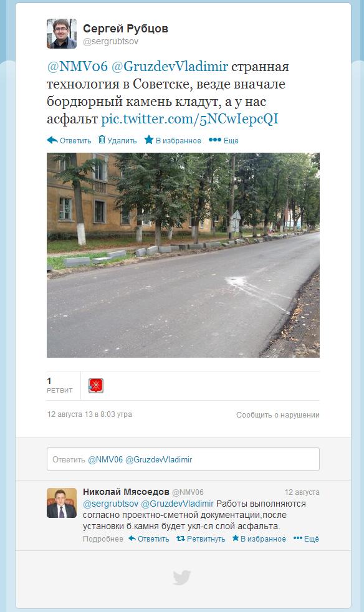Click the red emblem retweeter avatar

pos(96,386)
